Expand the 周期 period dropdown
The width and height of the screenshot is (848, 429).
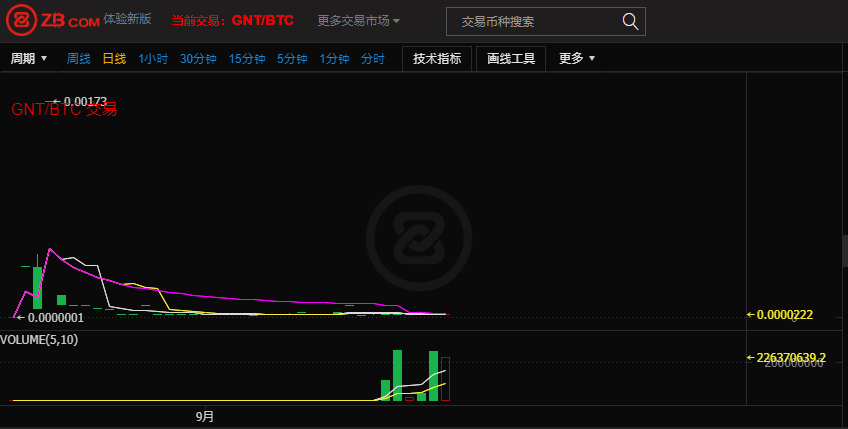(x=29, y=58)
